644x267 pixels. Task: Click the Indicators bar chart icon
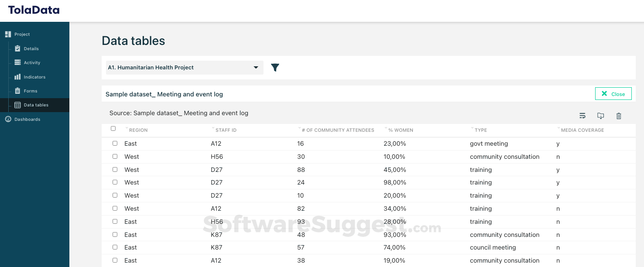pos(17,77)
